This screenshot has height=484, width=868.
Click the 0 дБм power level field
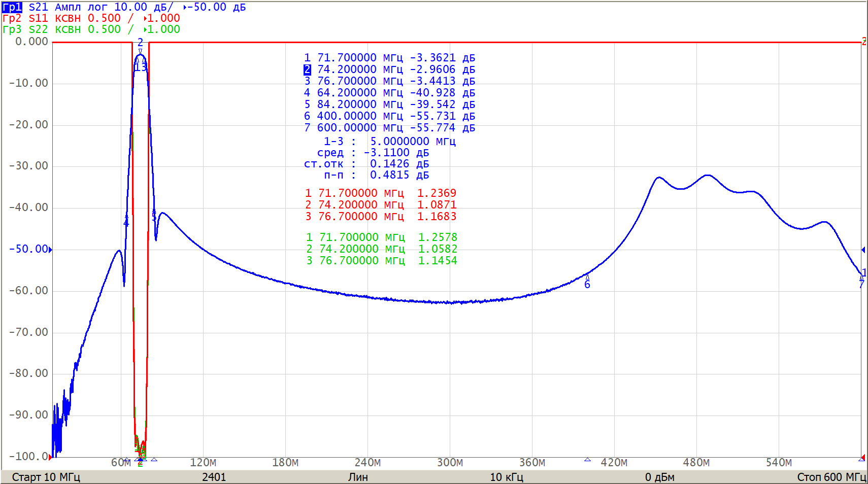659,477
